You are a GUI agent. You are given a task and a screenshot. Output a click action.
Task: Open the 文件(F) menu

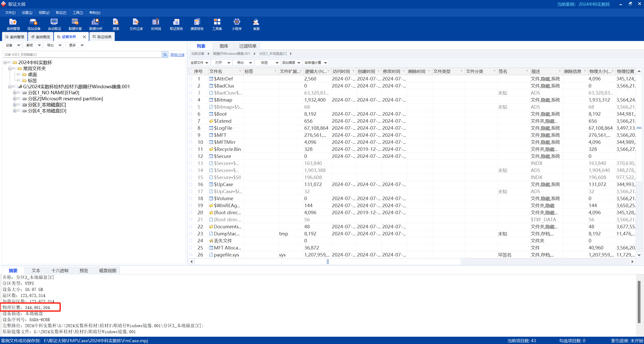(10, 13)
